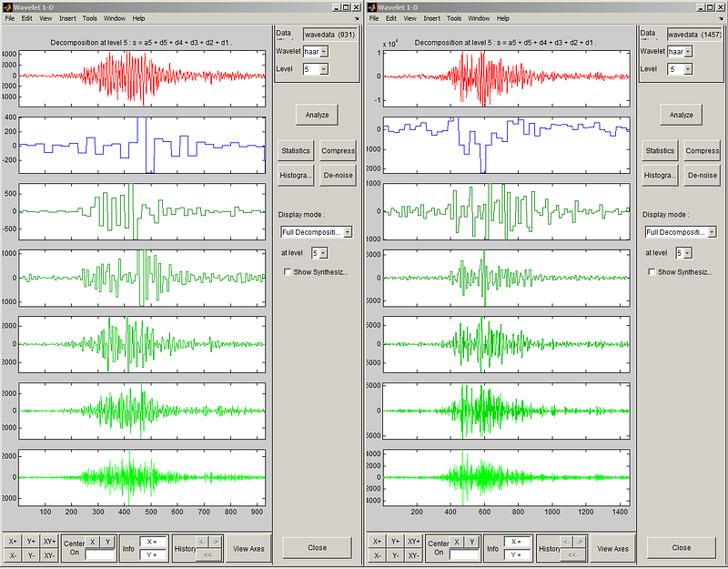Toggle Center On Y button in left window
Screen dimensions: 728x569
pyautogui.click(x=107, y=542)
